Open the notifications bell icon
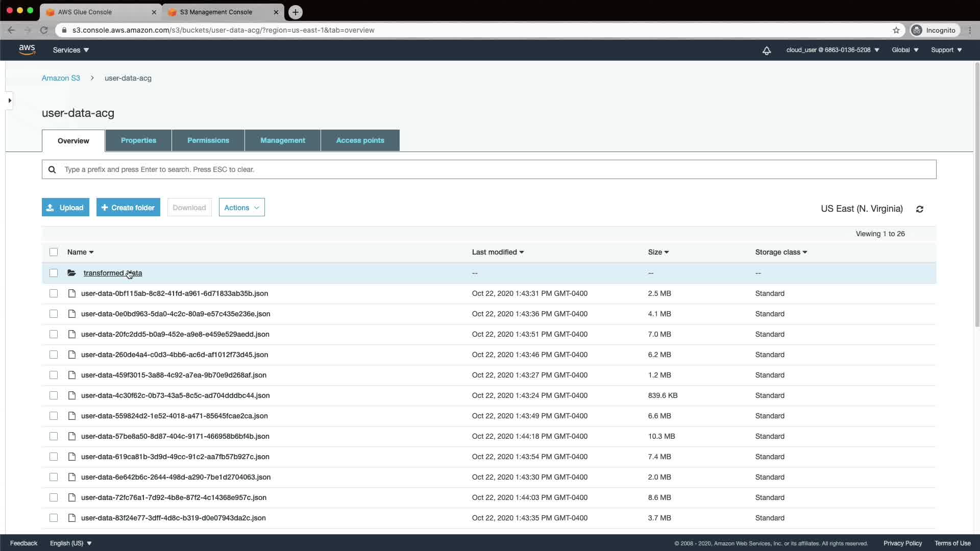Viewport: 980px width, 551px height. pyautogui.click(x=766, y=51)
